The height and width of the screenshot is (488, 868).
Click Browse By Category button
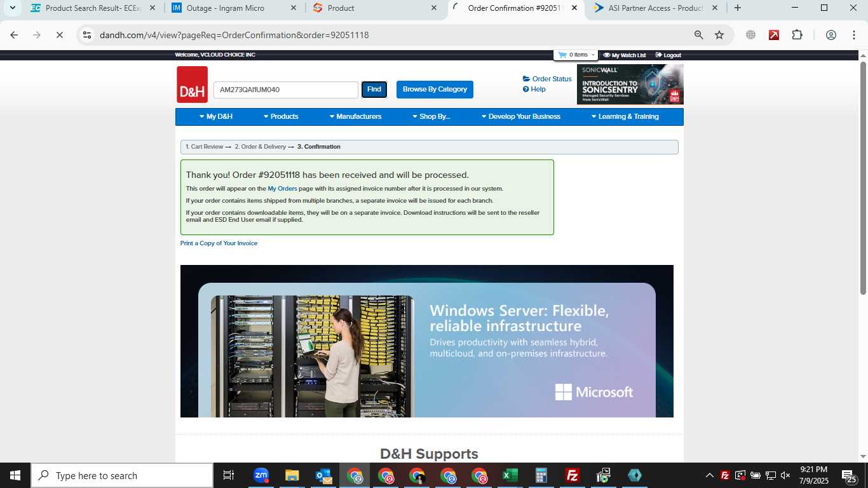[x=435, y=90]
